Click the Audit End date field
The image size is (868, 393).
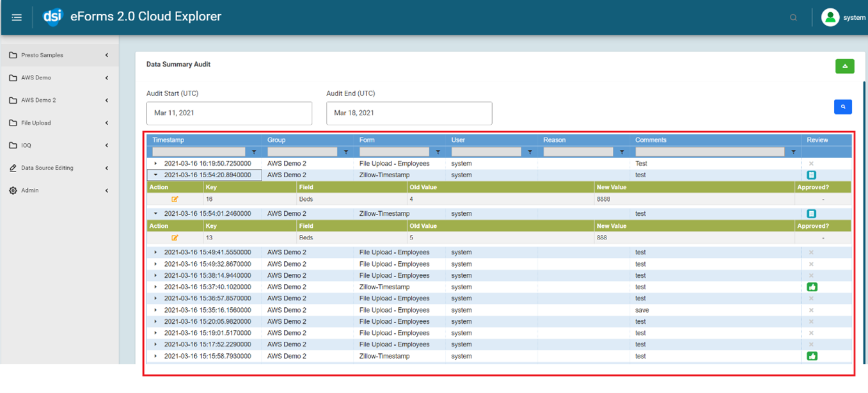click(x=409, y=113)
